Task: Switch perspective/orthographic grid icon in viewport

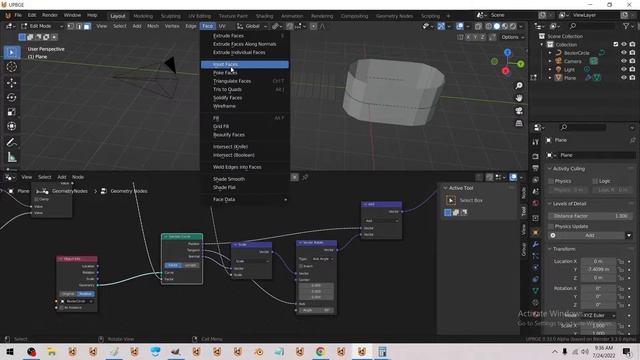Action: [x=519, y=123]
